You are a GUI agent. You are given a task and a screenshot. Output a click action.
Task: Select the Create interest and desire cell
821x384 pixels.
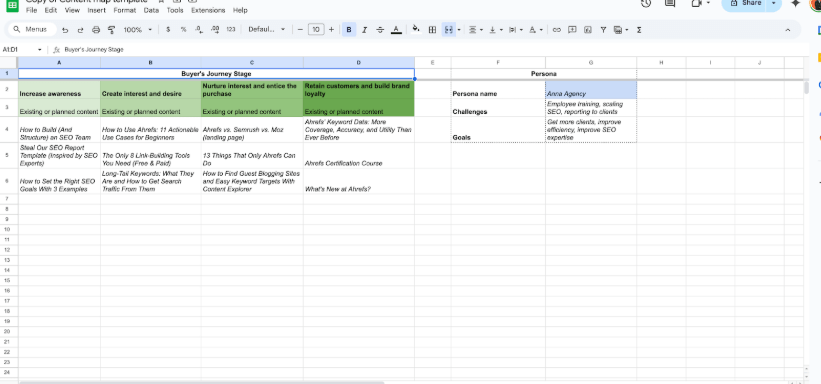point(150,90)
